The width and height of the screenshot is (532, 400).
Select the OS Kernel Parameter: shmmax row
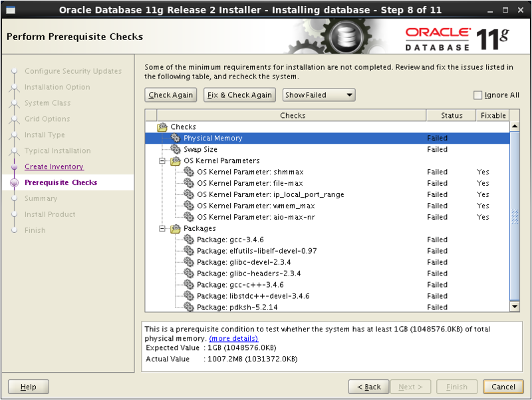[327, 172]
